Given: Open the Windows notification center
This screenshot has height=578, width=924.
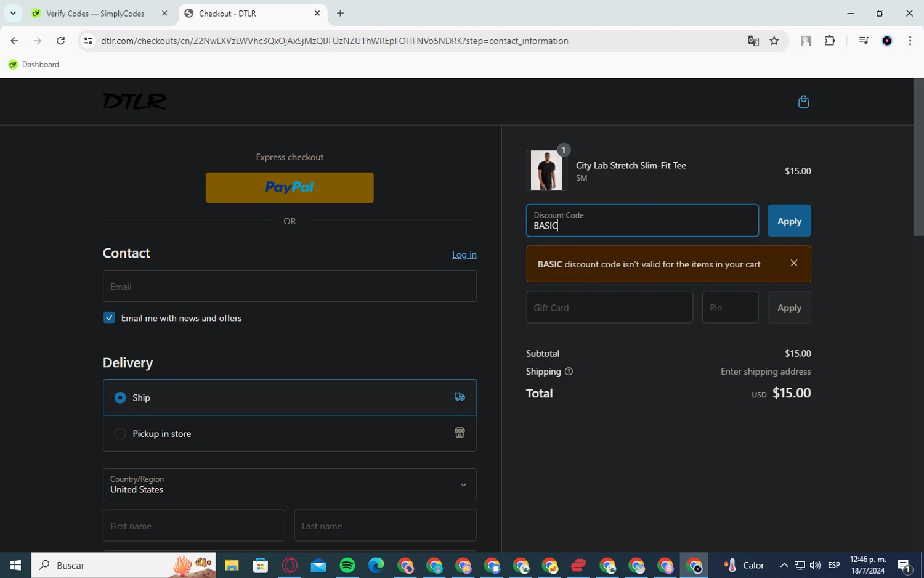Looking at the screenshot, I should pos(904,566).
